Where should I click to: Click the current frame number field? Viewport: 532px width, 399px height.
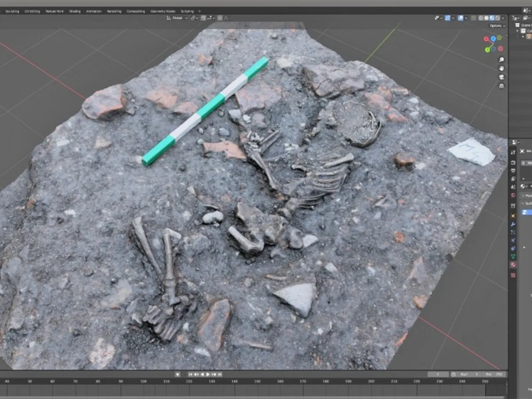click(x=438, y=374)
